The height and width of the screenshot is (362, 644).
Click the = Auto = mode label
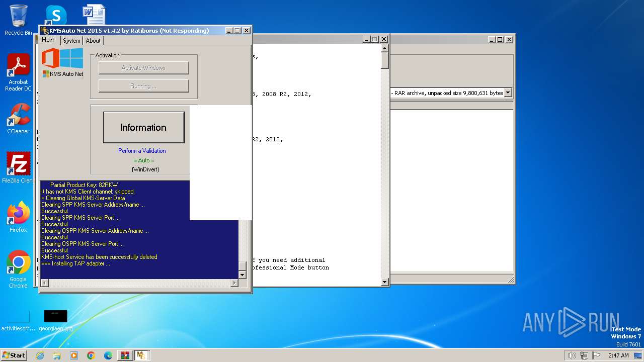[144, 160]
